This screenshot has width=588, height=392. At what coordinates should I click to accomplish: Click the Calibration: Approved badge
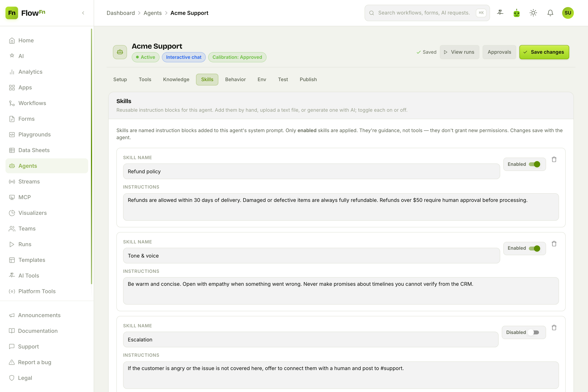[x=237, y=57]
